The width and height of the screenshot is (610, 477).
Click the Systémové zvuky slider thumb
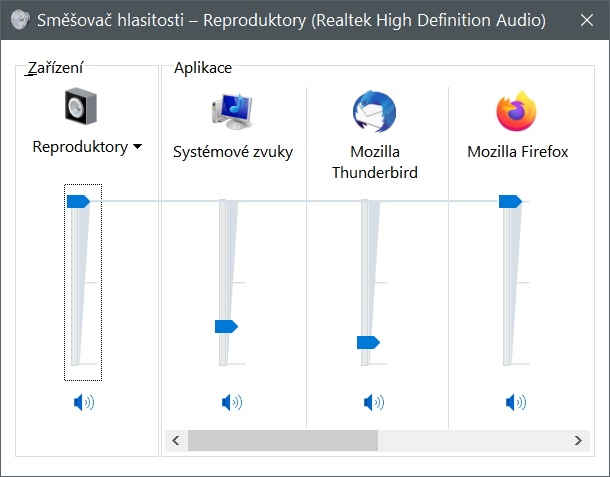point(226,326)
